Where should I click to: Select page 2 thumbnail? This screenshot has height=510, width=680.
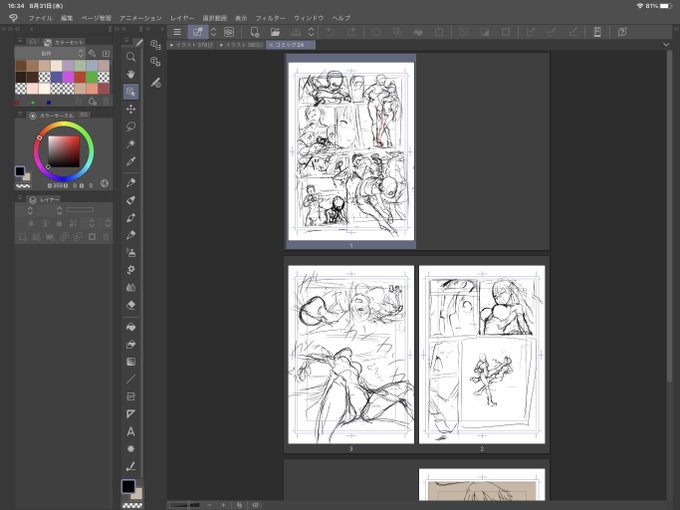pos(482,354)
